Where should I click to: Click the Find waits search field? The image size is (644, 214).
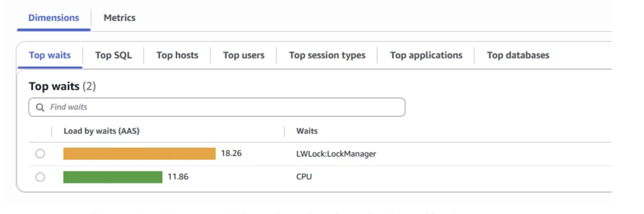tap(223, 107)
